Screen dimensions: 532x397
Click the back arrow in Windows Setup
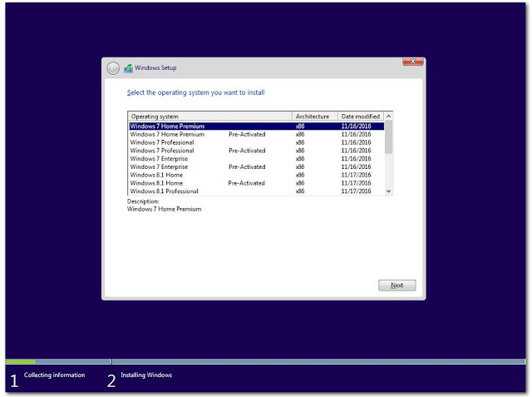(x=113, y=68)
